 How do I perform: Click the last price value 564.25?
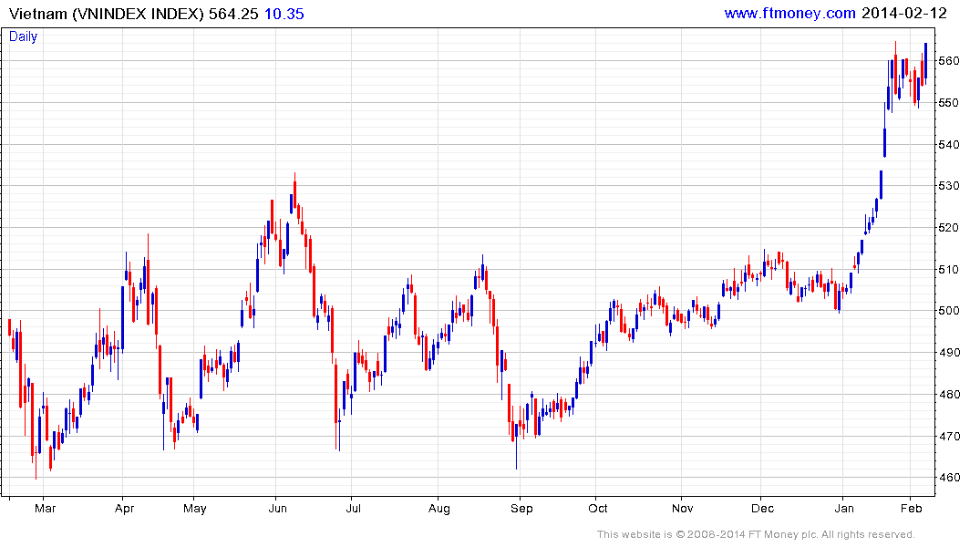[233, 14]
